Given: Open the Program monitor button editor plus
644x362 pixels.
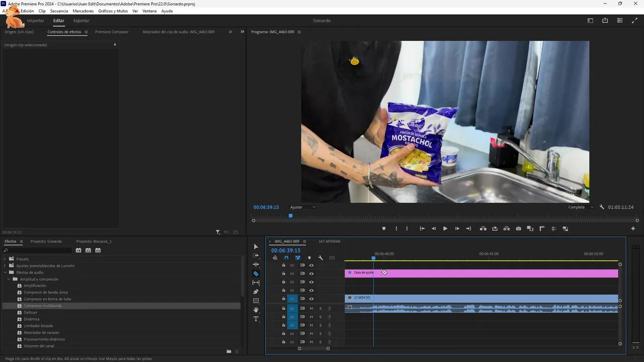Looking at the screenshot, I should pyautogui.click(x=633, y=229).
